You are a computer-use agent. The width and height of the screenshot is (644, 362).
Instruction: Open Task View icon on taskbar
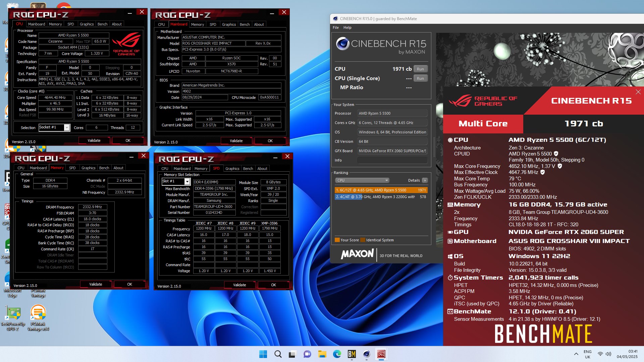(x=293, y=354)
